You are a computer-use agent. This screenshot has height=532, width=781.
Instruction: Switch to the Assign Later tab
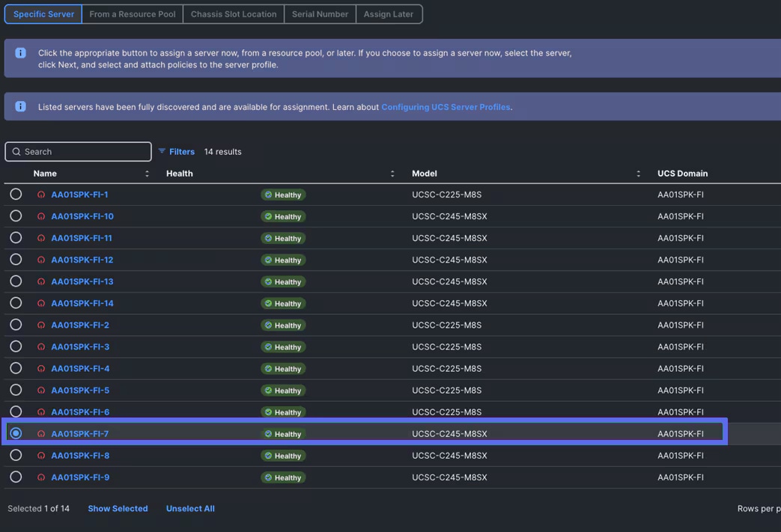[x=389, y=13]
